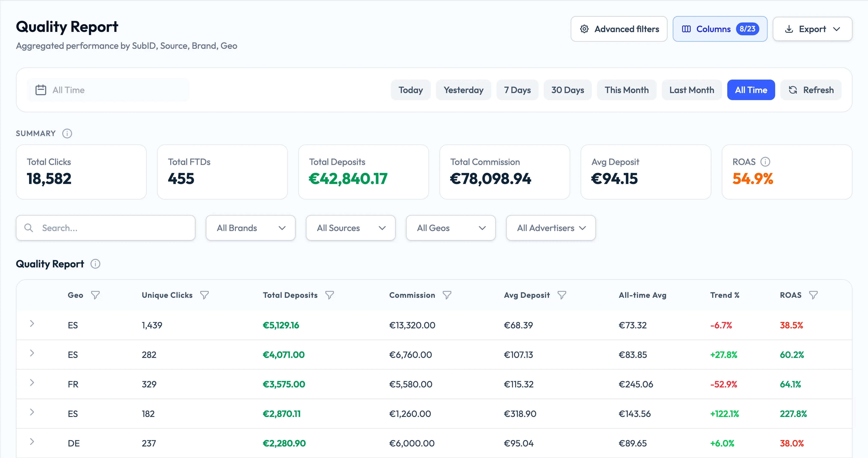Select the Last Month range
This screenshot has width=868, height=458.
click(692, 90)
